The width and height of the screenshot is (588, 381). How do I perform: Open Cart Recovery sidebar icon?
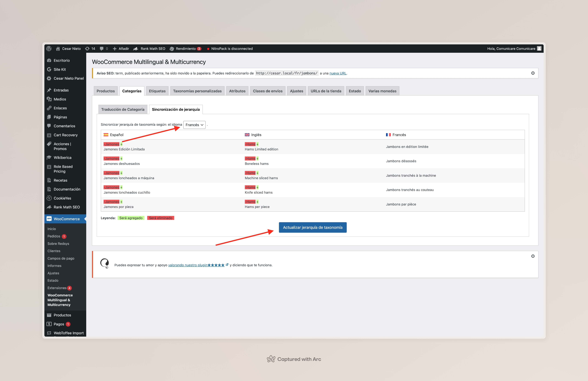[x=49, y=135]
